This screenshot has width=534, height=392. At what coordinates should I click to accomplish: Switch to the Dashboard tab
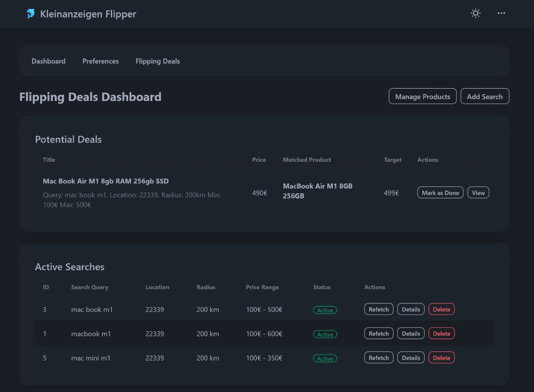pos(49,61)
